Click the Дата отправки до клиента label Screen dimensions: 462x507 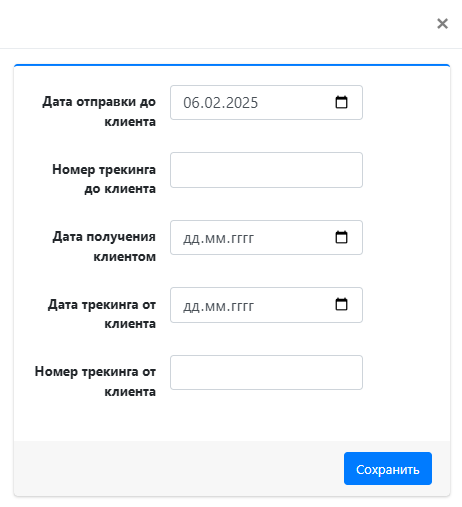[x=99, y=112]
